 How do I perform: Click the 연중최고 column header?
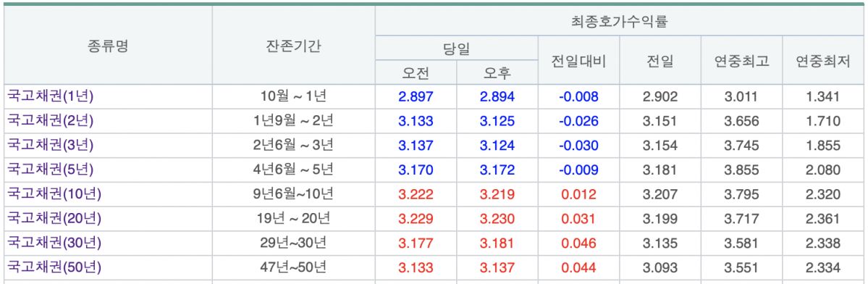[741, 60]
